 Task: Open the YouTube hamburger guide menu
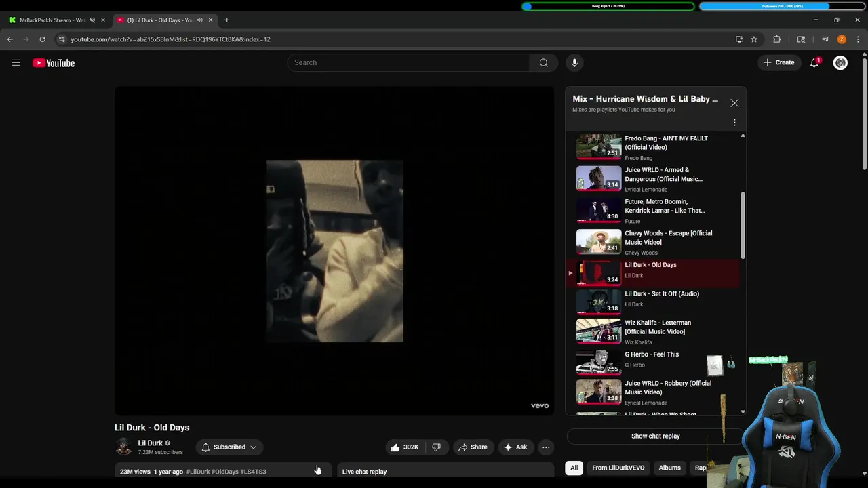coord(16,63)
